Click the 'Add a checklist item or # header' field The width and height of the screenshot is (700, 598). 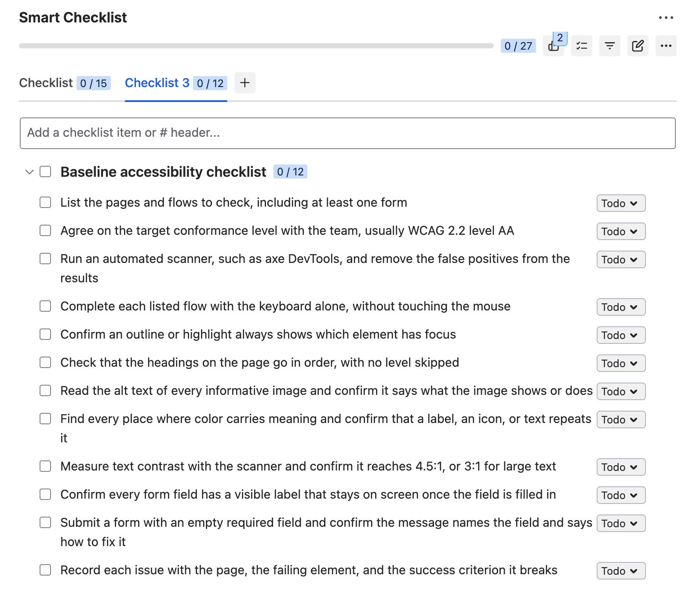pos(348,133)
